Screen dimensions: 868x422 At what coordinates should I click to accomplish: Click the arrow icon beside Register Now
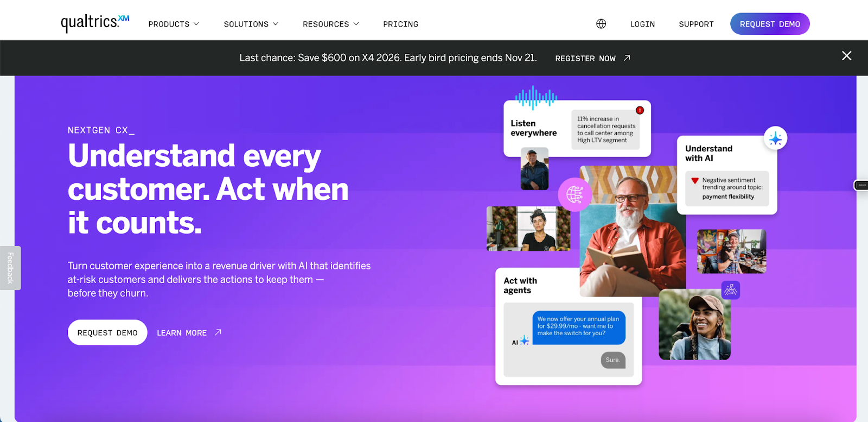pos(627,58)
